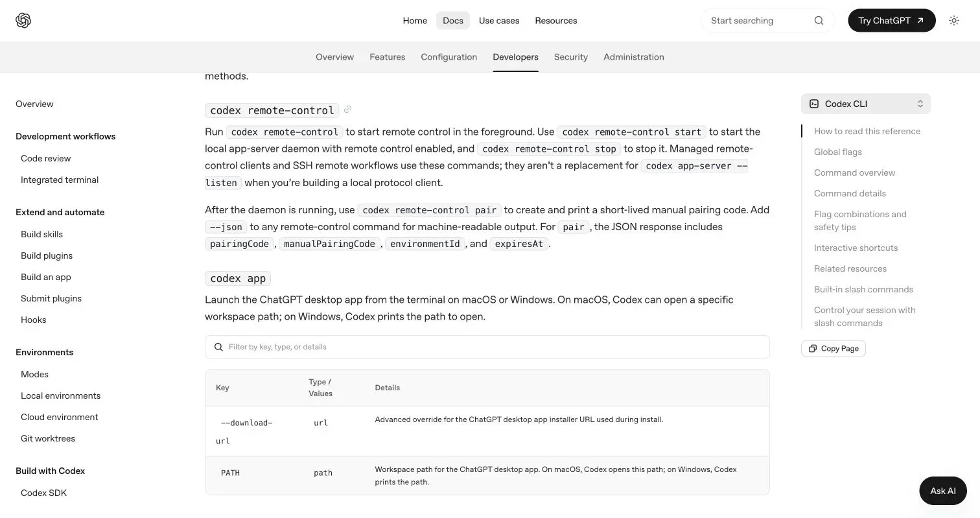This screenshot has height=518, width=980.
Task: Click the Development workflows sidebar heading
Action: click(x=65, y=136)
